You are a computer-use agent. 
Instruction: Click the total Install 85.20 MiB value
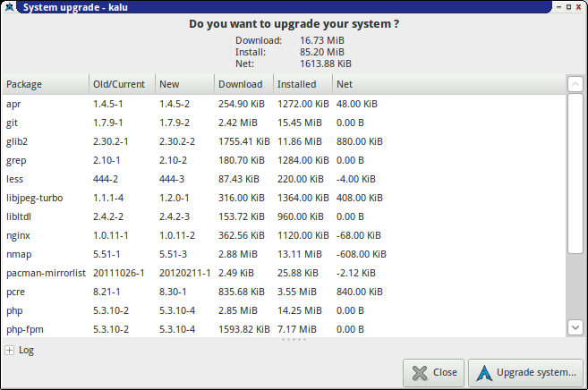pyautogui.click(x=322, y=52)
